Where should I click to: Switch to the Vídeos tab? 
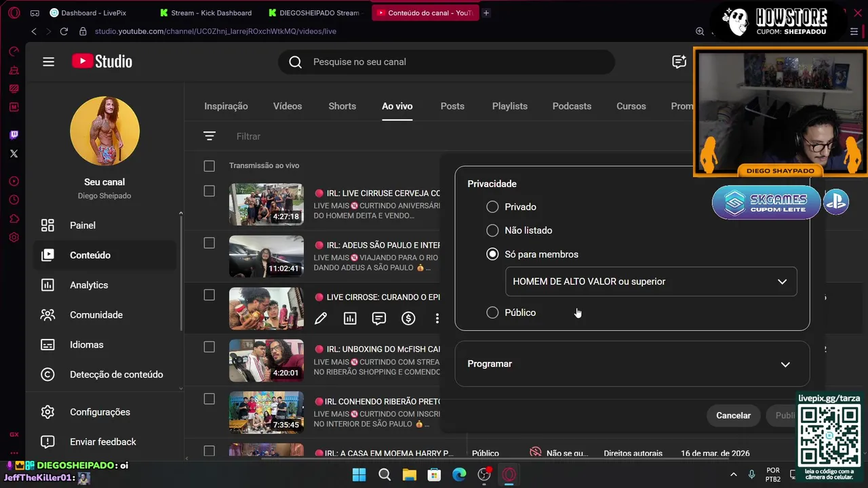[x=288, y=106]
